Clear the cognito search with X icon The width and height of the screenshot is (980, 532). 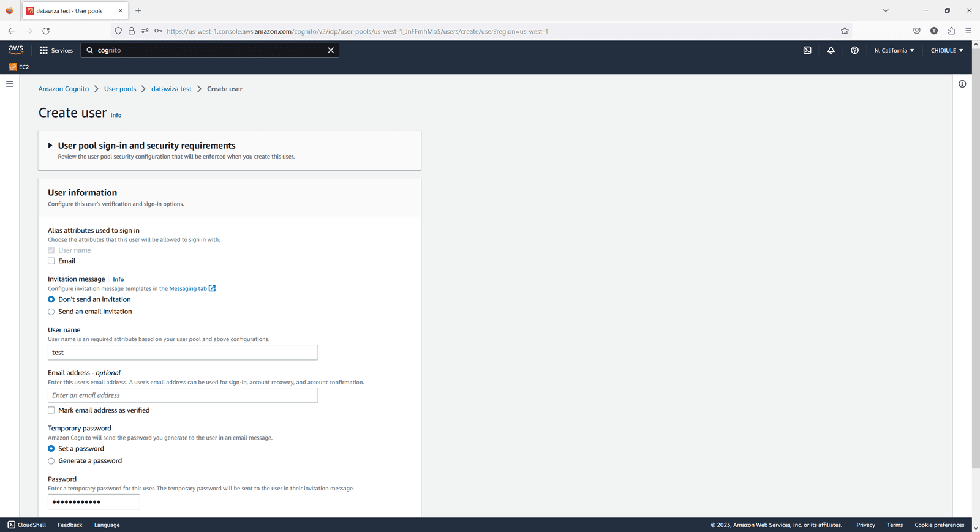[x=331, y=50]
